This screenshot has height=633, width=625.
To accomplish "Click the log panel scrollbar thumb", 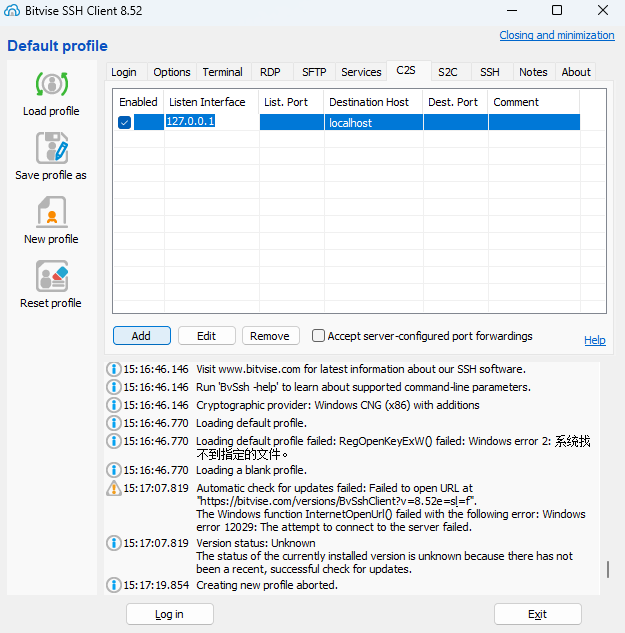I will (608, 569).
